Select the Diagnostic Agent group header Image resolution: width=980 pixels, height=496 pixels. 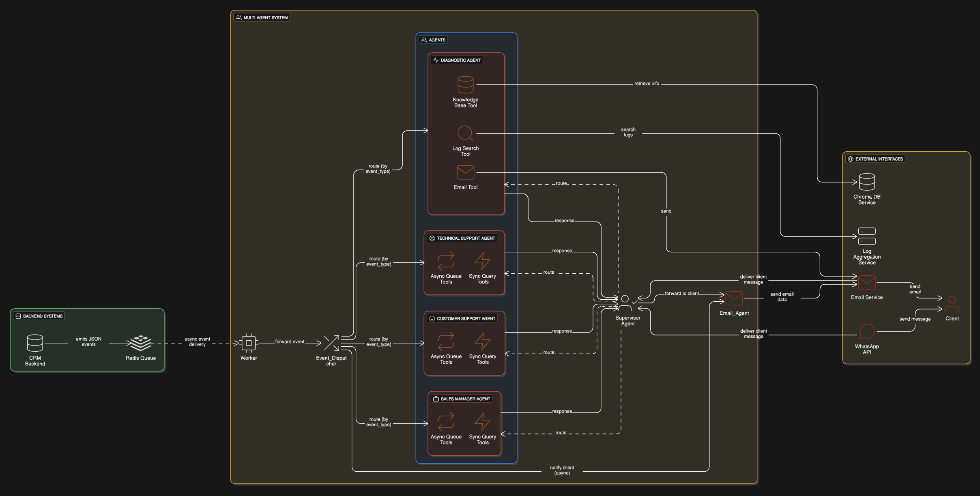click(457, 60)
